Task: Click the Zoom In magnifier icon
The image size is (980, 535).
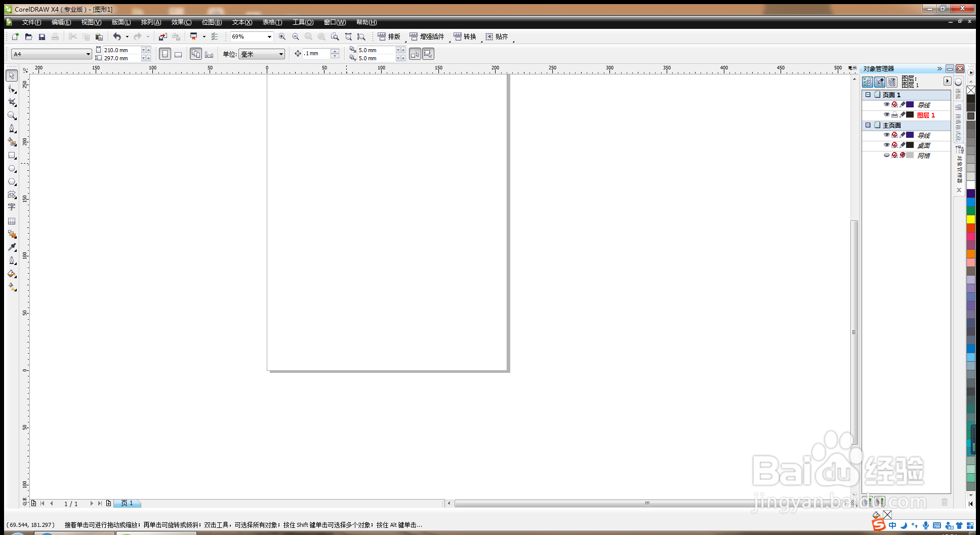Action: click(x=282, y=36)
